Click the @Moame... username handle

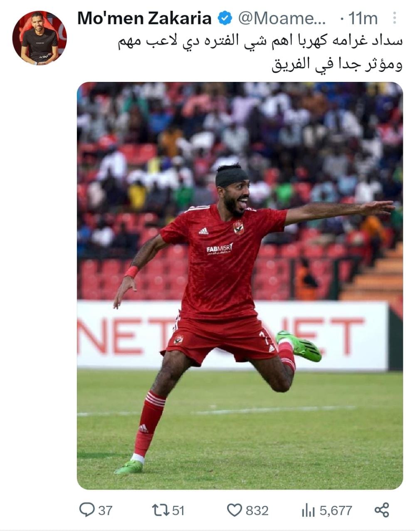(282, 18)
